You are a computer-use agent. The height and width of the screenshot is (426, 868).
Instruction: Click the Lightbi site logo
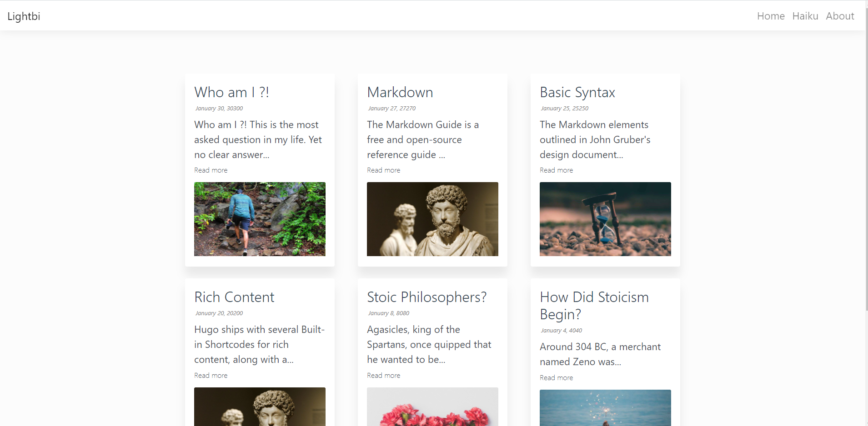(x=24, y=16)
